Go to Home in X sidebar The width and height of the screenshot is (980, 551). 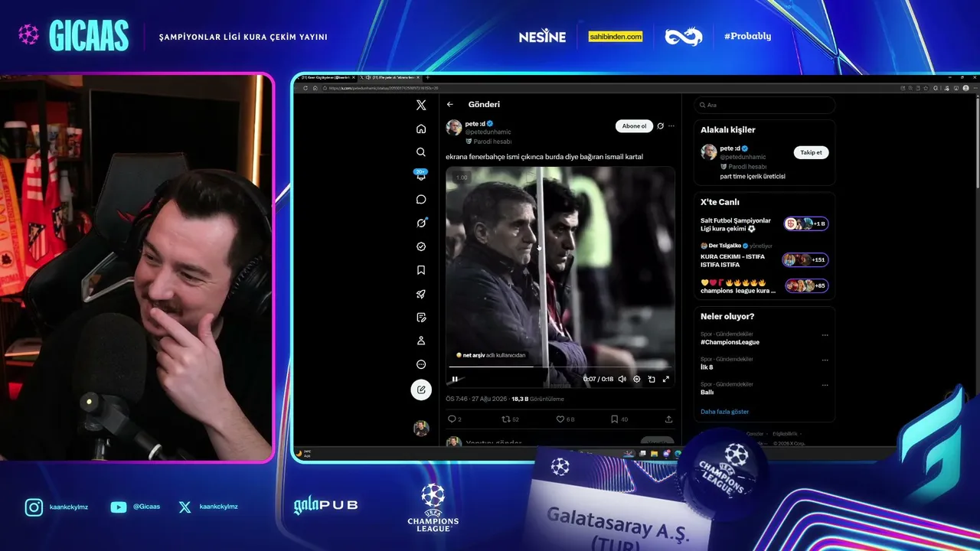coord(421,129)
